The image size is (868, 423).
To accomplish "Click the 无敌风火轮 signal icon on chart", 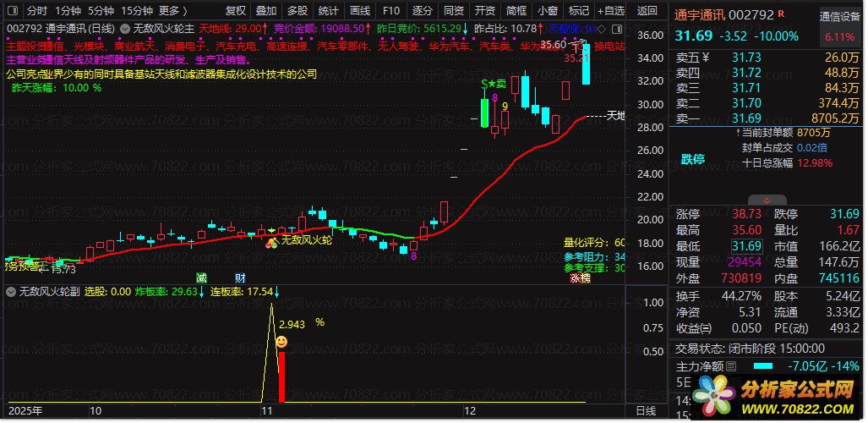I will pyautogui.click(x=271, y=242).
